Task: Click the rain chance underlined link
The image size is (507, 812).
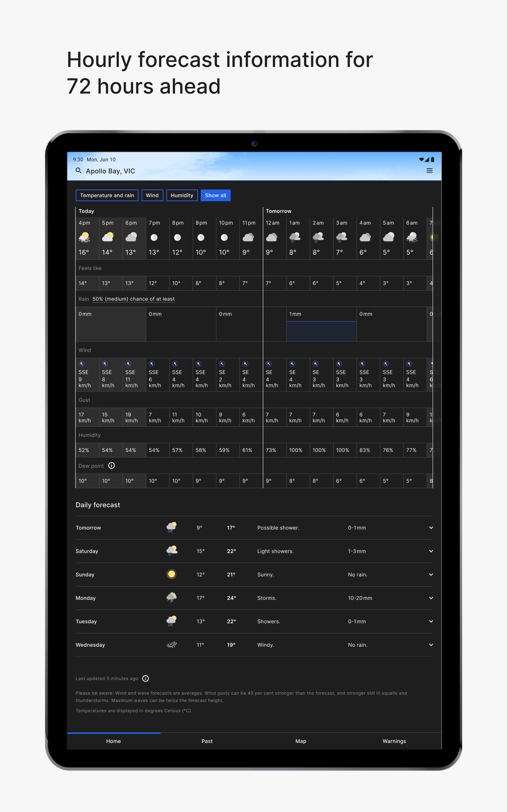Action: point(133,299)
